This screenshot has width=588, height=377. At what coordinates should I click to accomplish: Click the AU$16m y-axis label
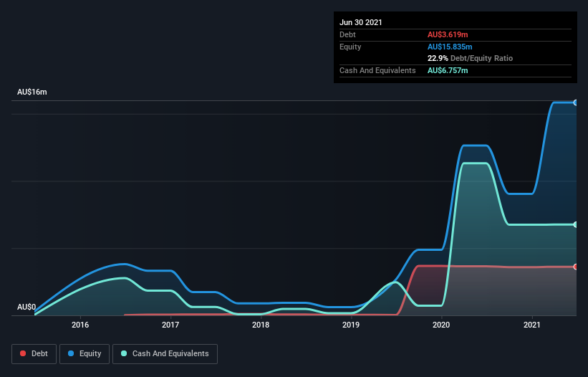tap(32, 92)
